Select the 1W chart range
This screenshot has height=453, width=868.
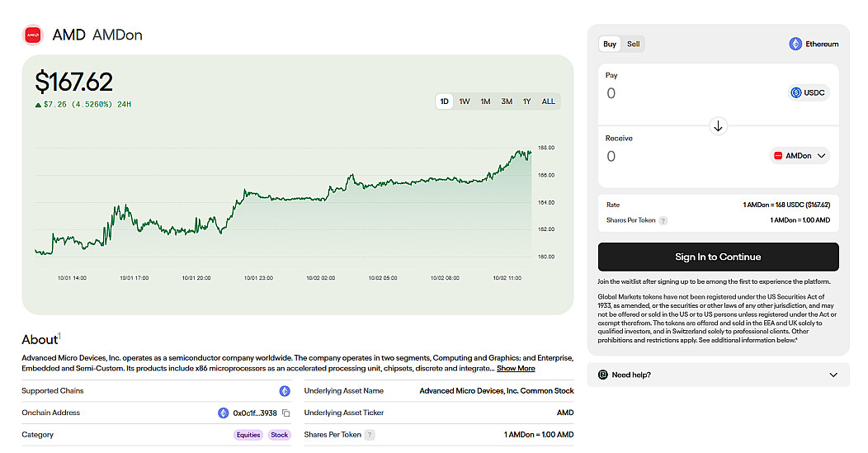pos(465,101)
